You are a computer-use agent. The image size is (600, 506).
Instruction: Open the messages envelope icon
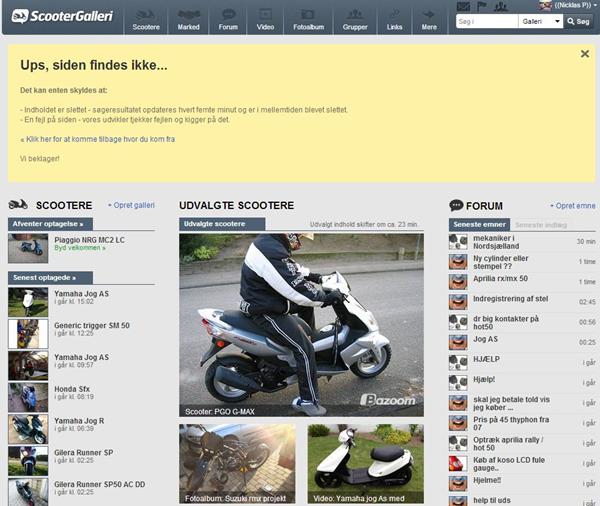(463, 6)
